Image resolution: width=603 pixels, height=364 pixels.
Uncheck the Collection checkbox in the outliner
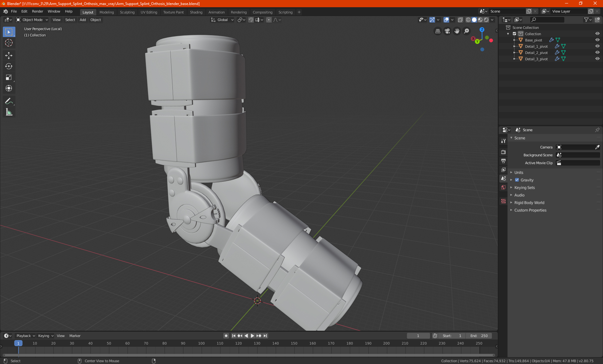point(514,34)
